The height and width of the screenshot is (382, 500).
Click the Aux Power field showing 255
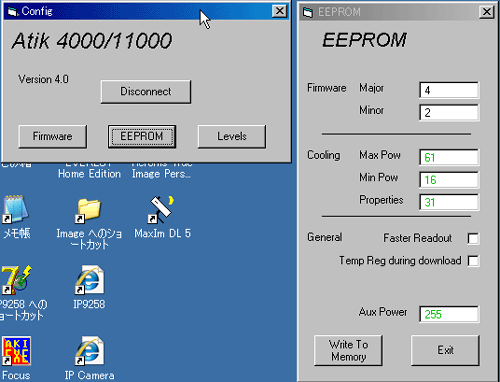click(449, 314)
